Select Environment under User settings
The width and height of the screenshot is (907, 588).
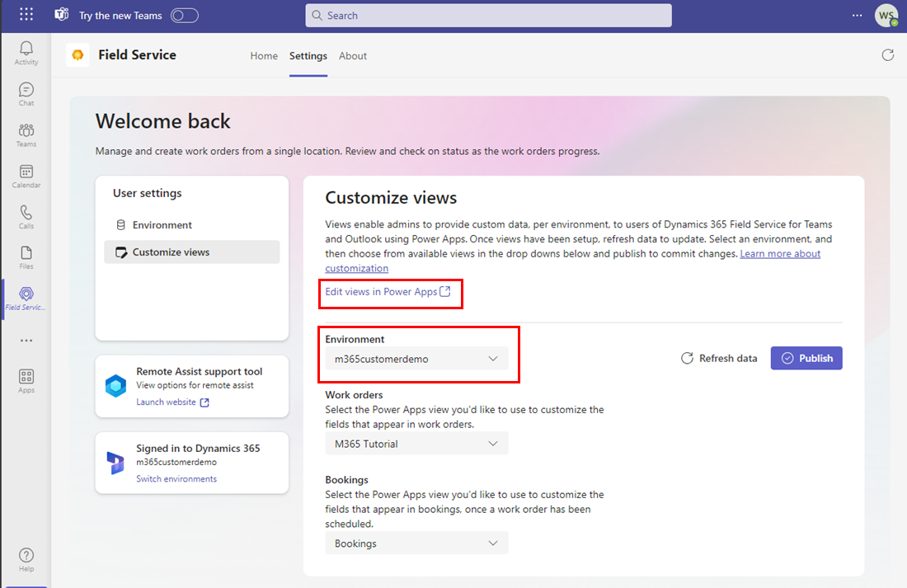(191, 225)
